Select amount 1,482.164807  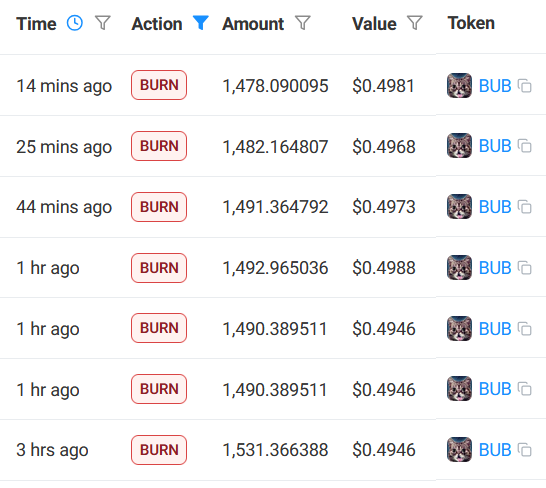point(275,147)
